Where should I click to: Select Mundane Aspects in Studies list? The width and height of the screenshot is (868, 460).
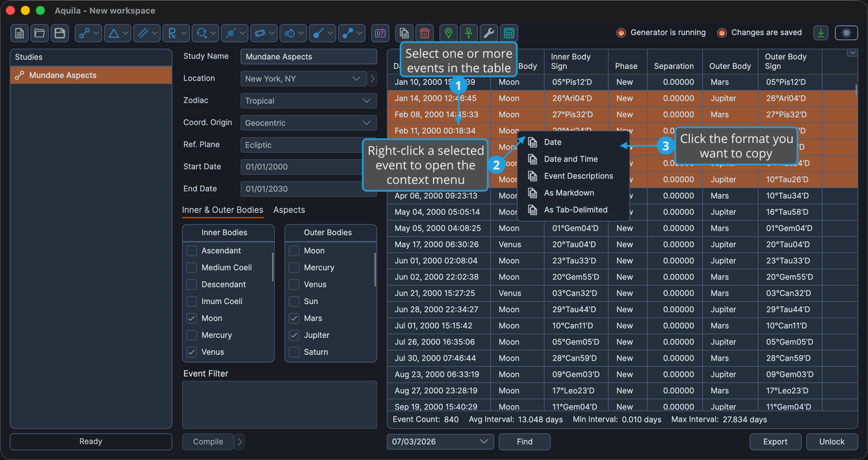[x=91, y=75]
